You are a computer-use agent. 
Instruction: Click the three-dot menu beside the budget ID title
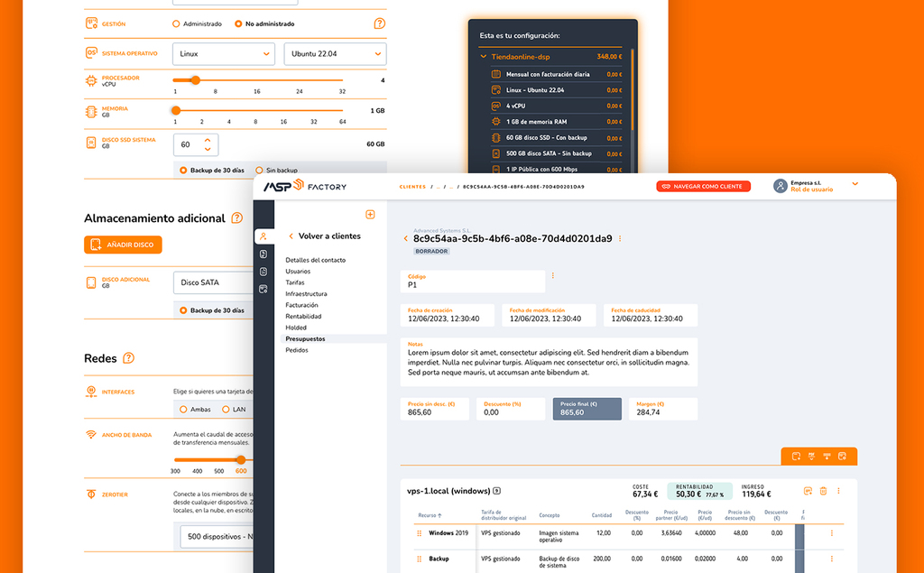point(620,239)
